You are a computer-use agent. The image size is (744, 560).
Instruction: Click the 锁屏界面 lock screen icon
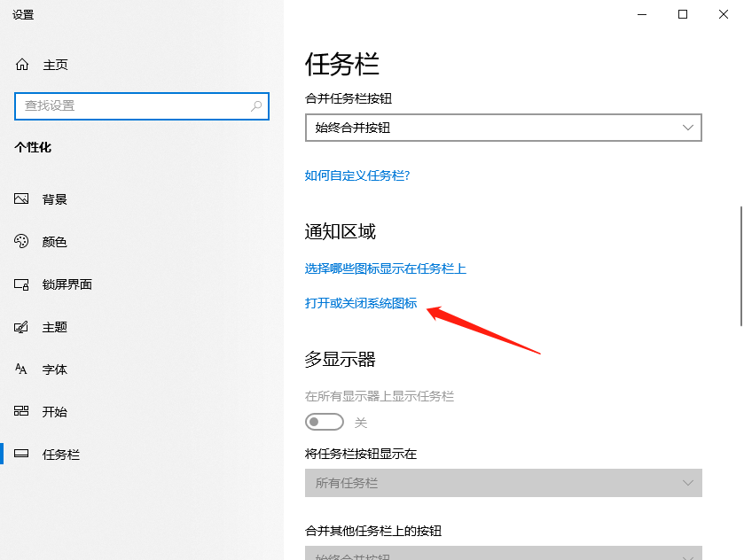pos(21,284)
